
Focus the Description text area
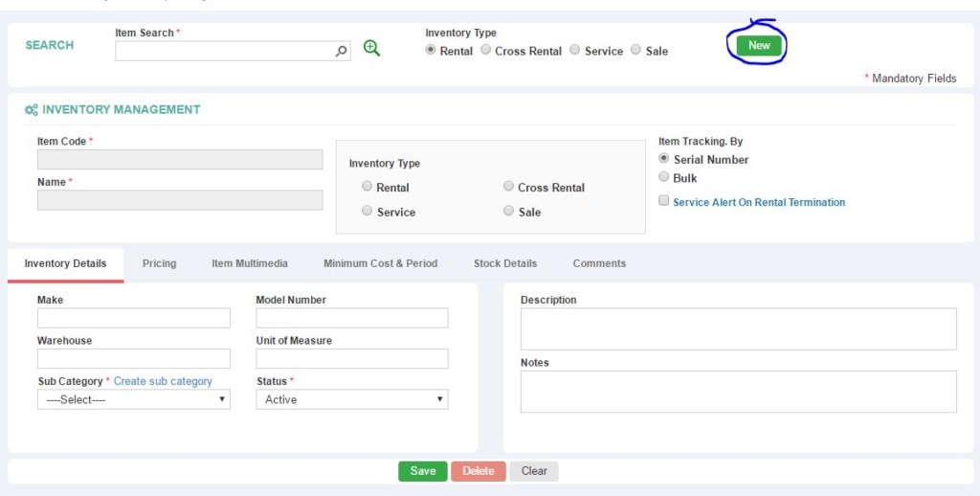click(x=738, y=328)
